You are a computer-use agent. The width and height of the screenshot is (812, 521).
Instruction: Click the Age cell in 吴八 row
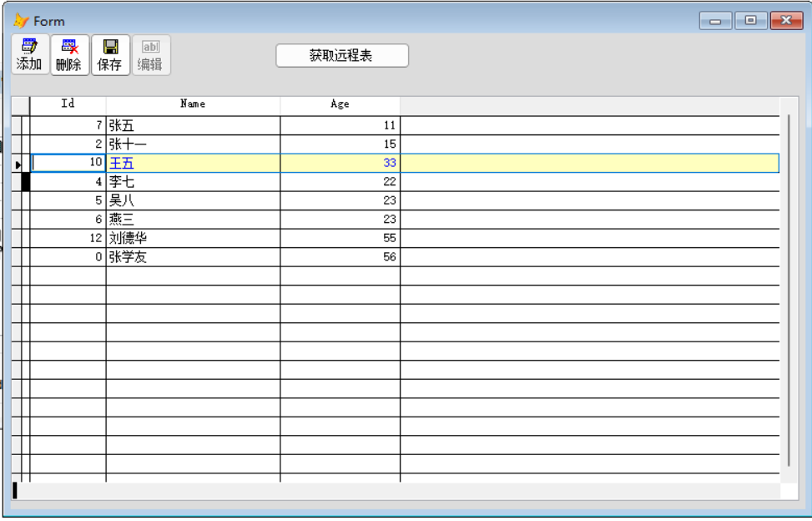click(340, 200)
